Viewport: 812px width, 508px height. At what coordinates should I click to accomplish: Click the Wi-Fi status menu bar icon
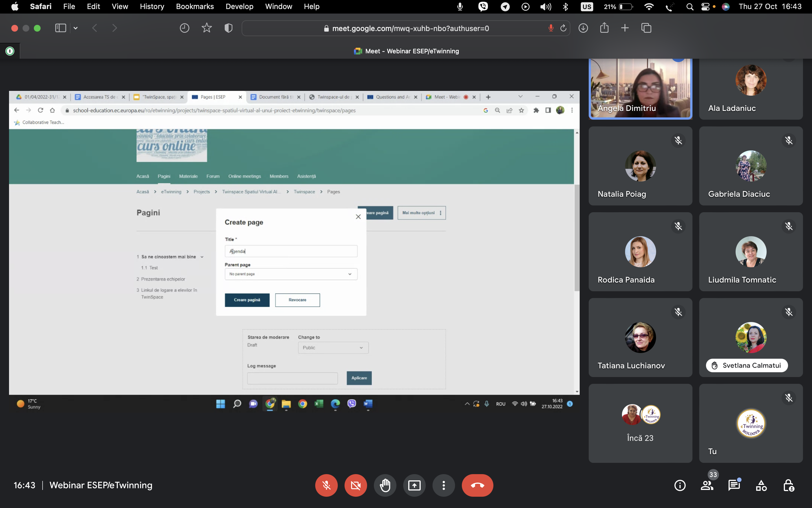point(649,7)
